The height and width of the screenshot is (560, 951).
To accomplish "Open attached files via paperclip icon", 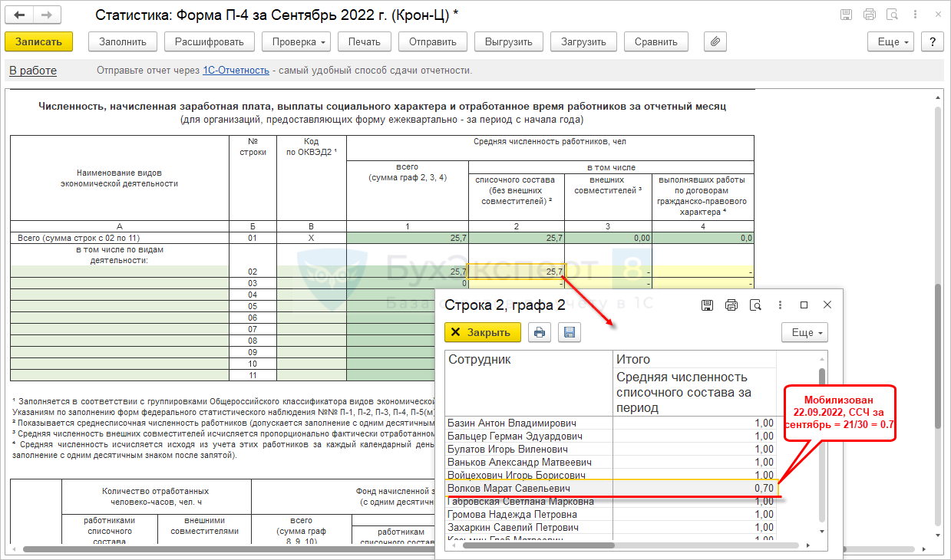I will [x=715, y=41].
